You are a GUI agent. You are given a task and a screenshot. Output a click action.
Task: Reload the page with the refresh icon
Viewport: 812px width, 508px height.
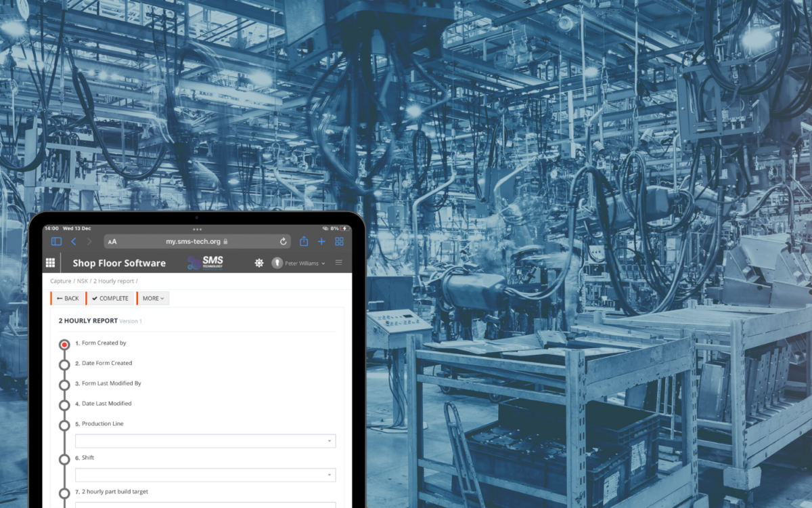[284, 241]
